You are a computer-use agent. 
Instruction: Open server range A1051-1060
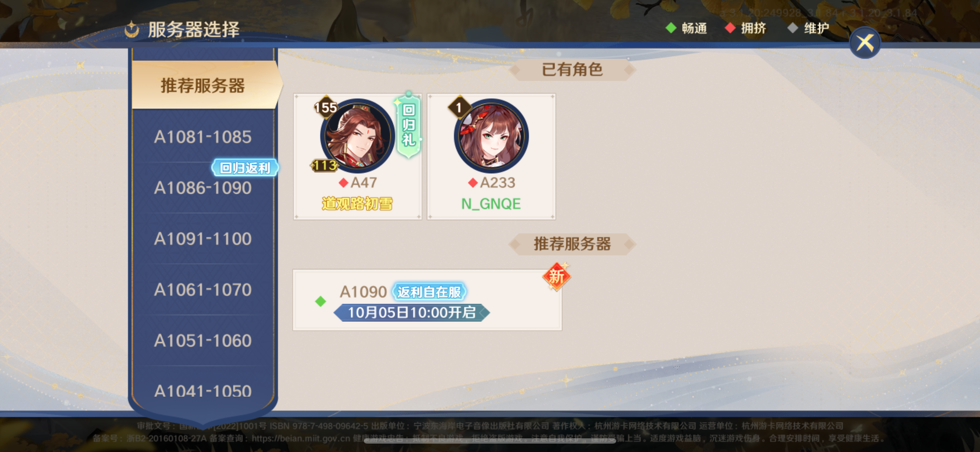pos(203,341)
